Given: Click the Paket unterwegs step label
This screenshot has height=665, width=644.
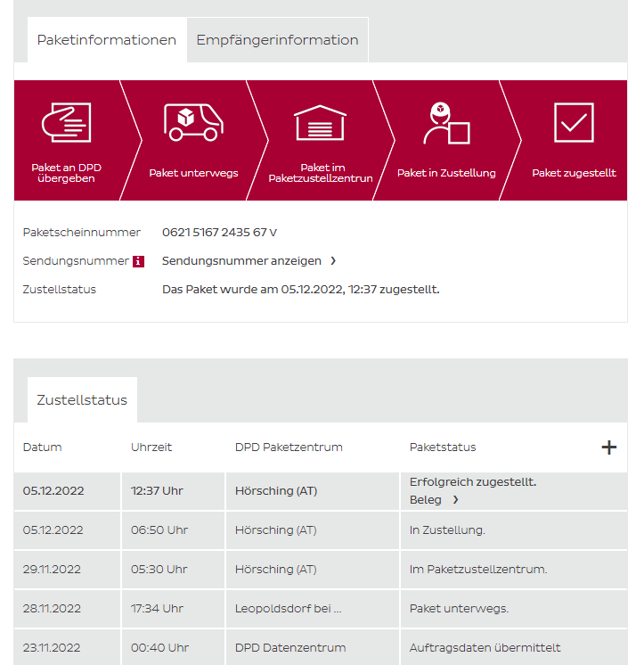Looking at the screenshot, I should tap(193, 173).
